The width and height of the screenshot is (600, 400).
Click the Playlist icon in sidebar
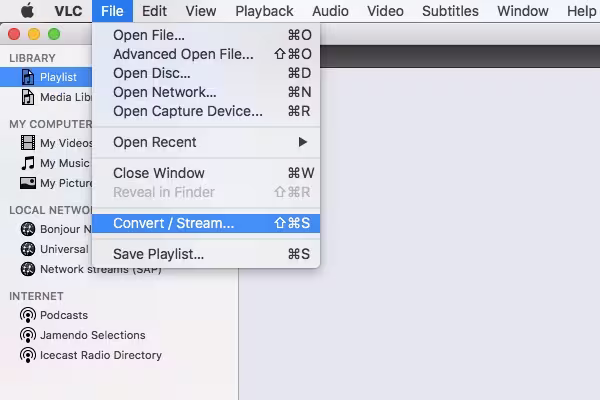[29, 77]
